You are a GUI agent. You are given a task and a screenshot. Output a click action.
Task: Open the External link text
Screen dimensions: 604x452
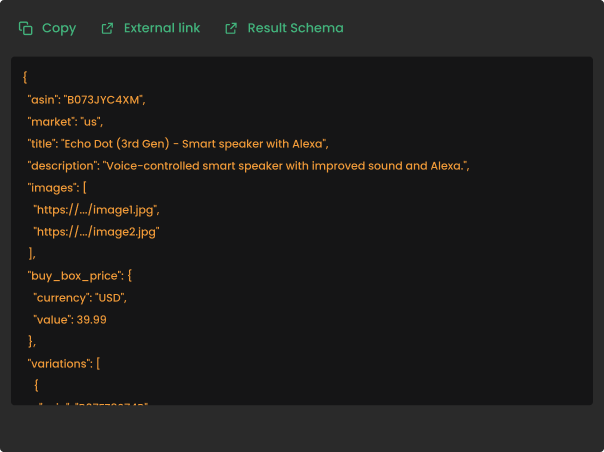[x=161, y=28]
